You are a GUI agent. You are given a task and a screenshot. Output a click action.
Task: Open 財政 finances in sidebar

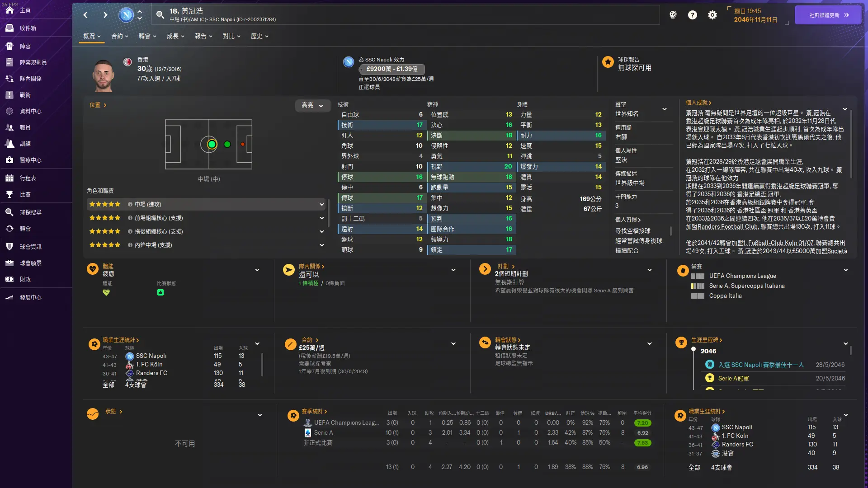coord(25,279)
